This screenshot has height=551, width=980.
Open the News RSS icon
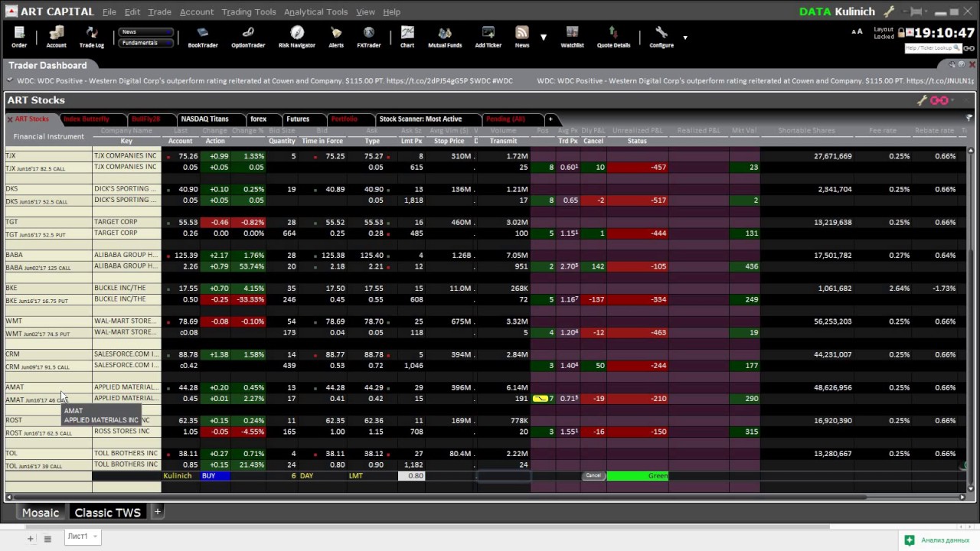point(522,37)
